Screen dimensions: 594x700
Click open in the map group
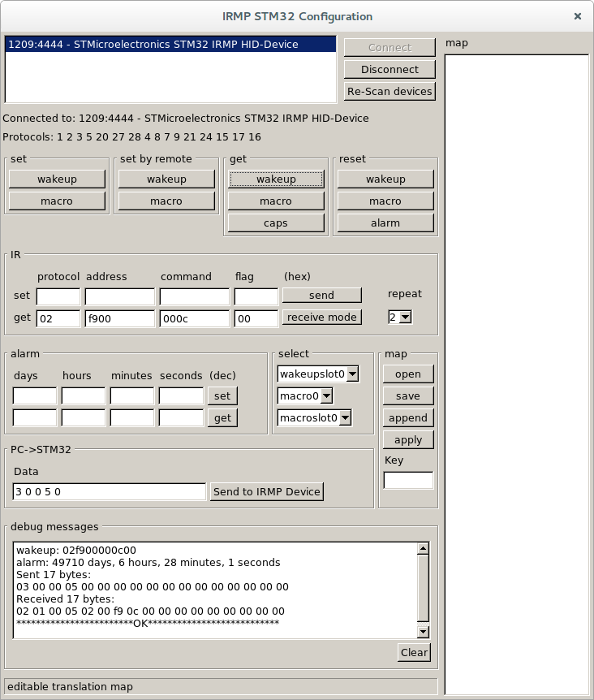click(408, 374)
